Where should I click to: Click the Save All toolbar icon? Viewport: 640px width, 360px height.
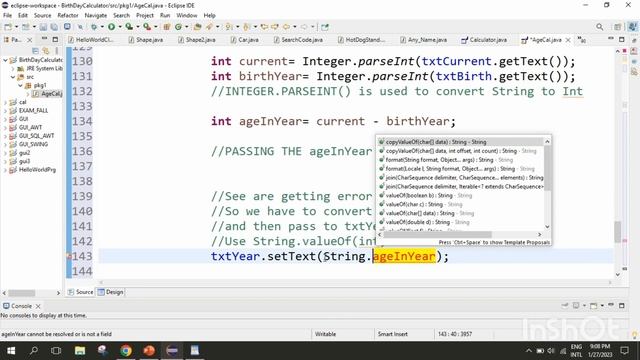click(54, 27)
